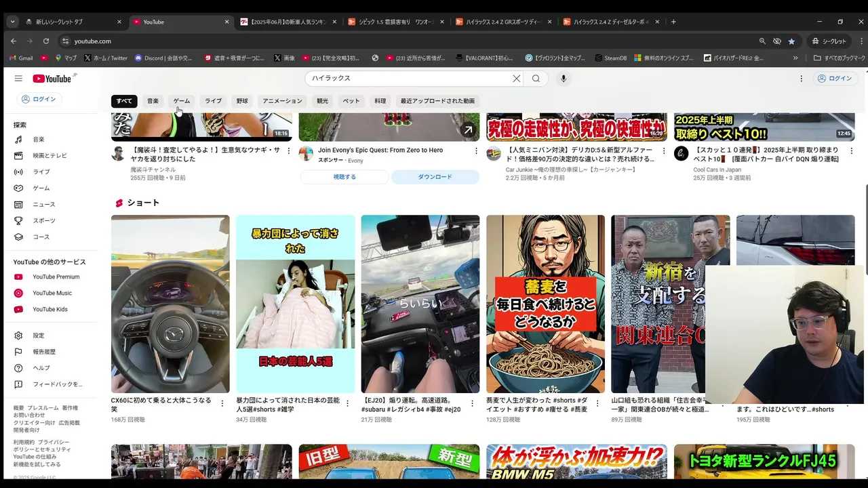Open more options for Evony ad
This screenshot has height=488, width=868.
coord(476,151)
